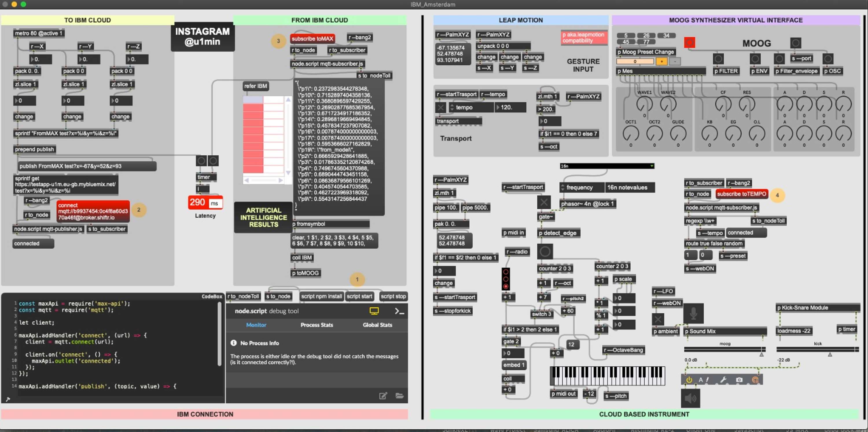Screen dimensions: 868x432
Task: Click preset number 26 message
Action: pos(646,35)
